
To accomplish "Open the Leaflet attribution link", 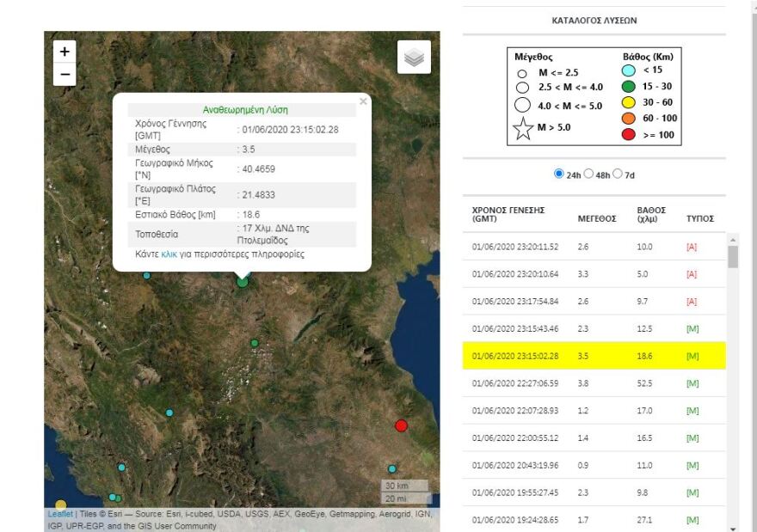I will [x=60, y=514].
